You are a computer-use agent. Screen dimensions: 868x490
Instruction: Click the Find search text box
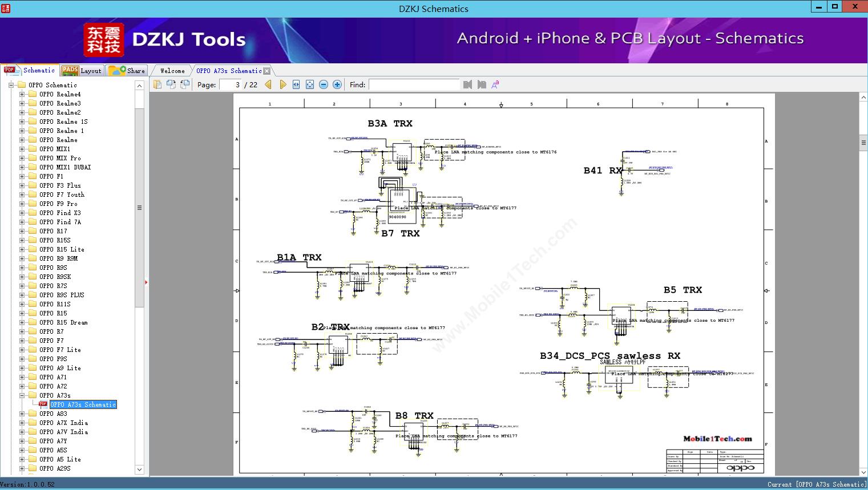[x=414, y=84]
